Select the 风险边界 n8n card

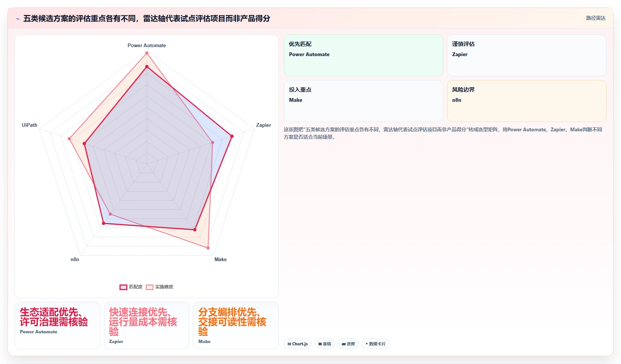526,101
